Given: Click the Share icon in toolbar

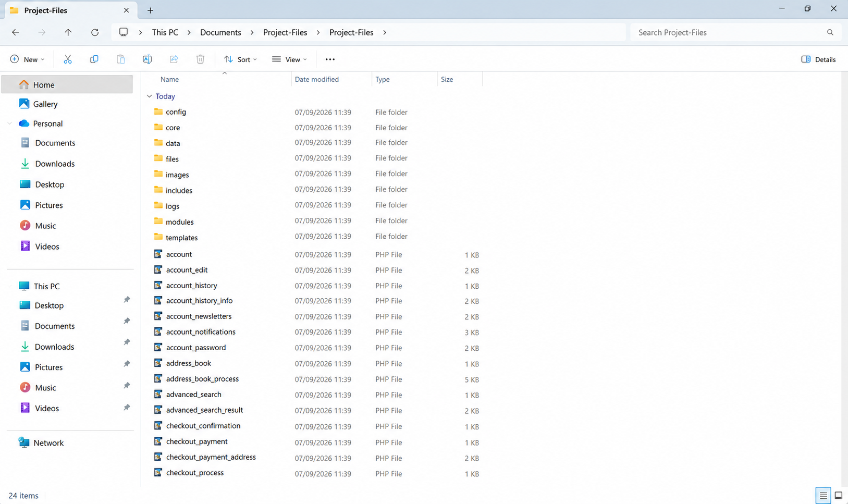Looking at the screenshot, I should coord(174,59).
